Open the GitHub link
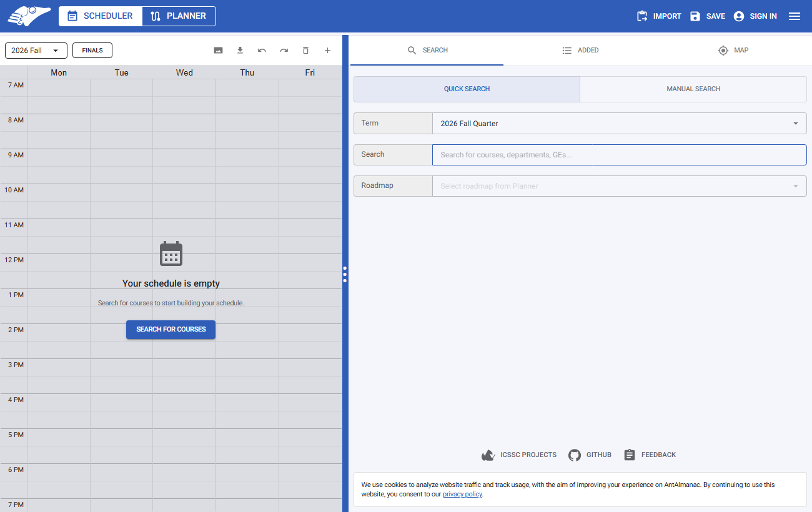 coord(590,455)
